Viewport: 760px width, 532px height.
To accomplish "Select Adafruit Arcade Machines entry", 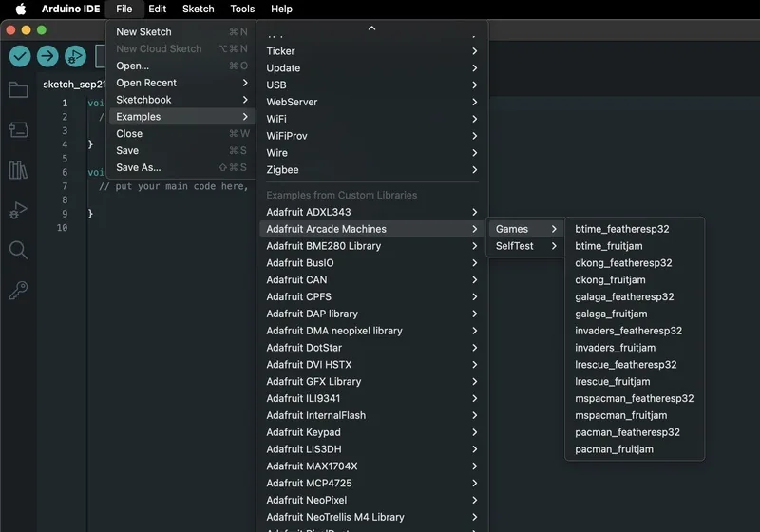I will tap(371, 229).
